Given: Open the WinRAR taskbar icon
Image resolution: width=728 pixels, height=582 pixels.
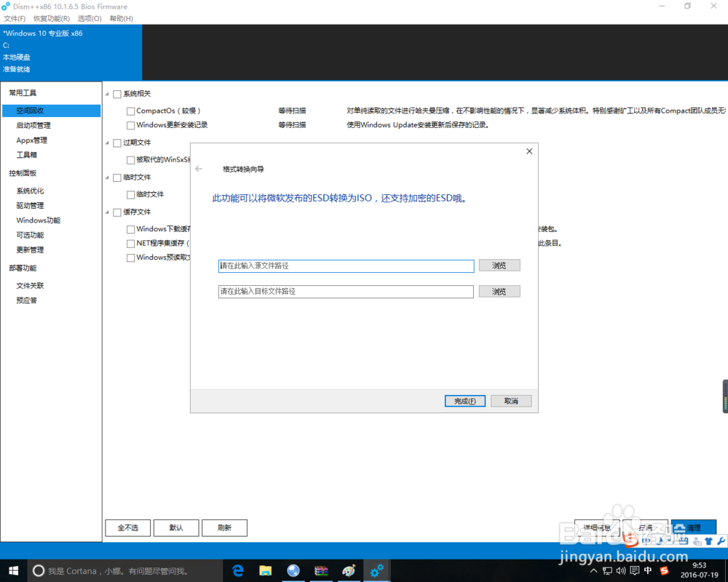Looking at the screenshot, I should (x=321, y=570).
